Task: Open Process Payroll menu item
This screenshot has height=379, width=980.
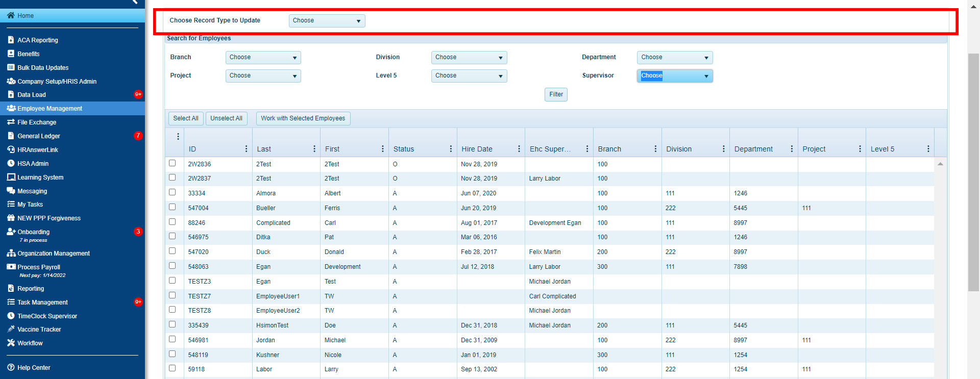Action: point(39,267)
